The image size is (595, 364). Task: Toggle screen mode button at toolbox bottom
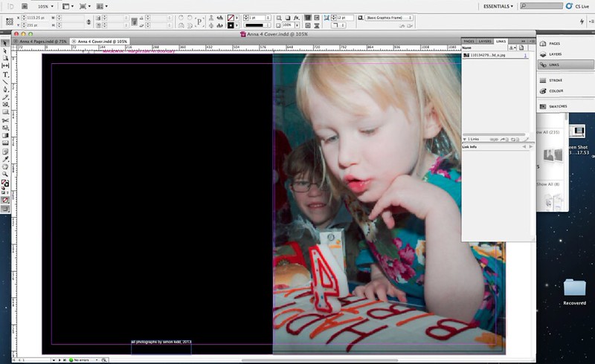tap(5, 209)
